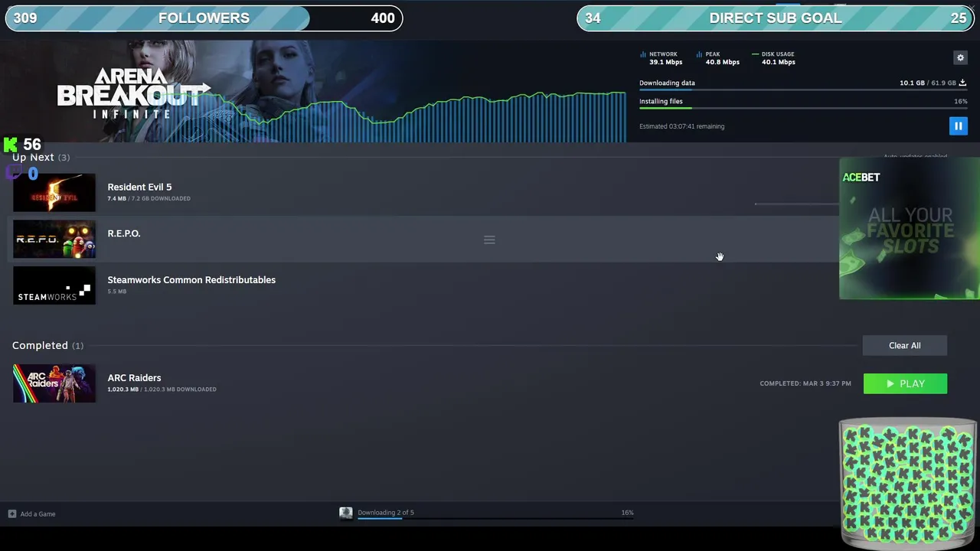Click Add a Game link
This screenshot has height=551, width=980.
point(38,514)
